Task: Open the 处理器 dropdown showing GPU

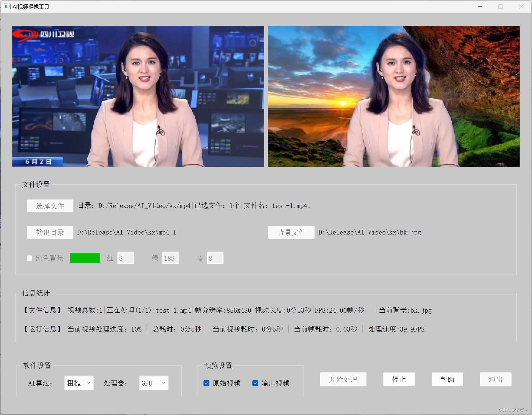Action: (x=154, y=383)
